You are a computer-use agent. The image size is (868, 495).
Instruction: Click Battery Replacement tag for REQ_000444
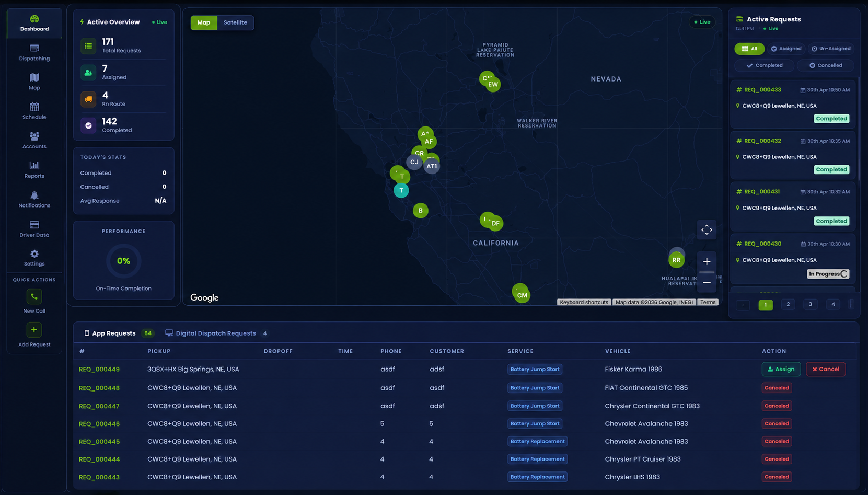point(537,459)
